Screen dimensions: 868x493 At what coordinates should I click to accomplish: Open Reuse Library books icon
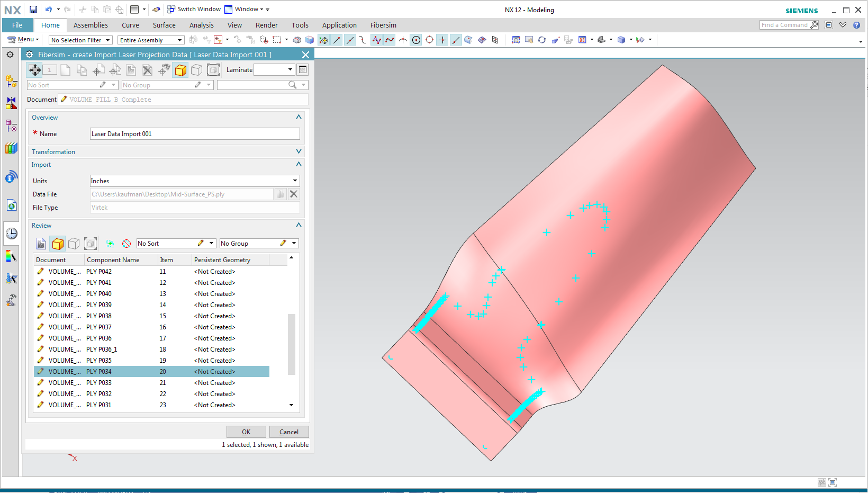click(11, 148)
